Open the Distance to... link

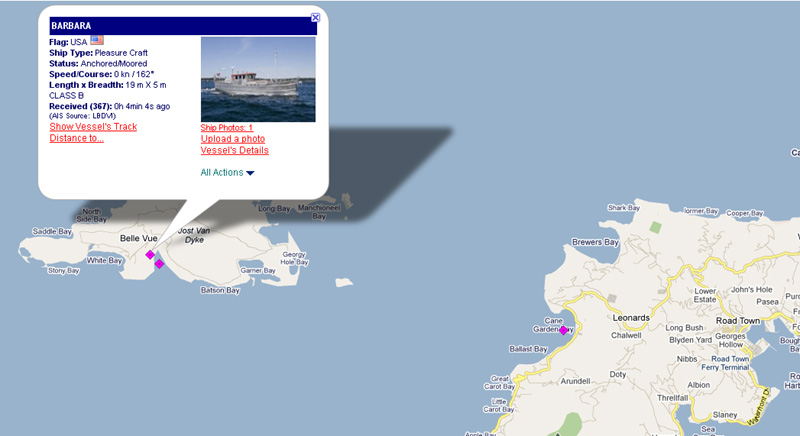click(77, 138)
